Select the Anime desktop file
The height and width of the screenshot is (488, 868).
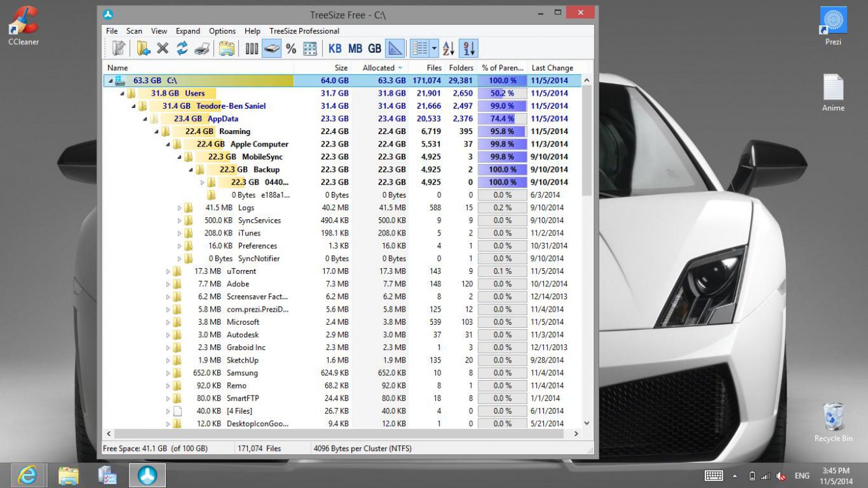click(834, 93)
